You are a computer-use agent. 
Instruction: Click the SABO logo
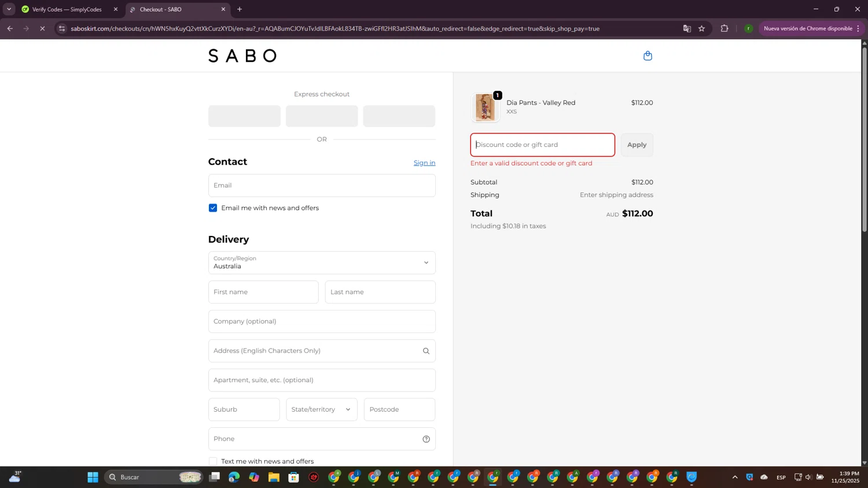pos(242,56)
